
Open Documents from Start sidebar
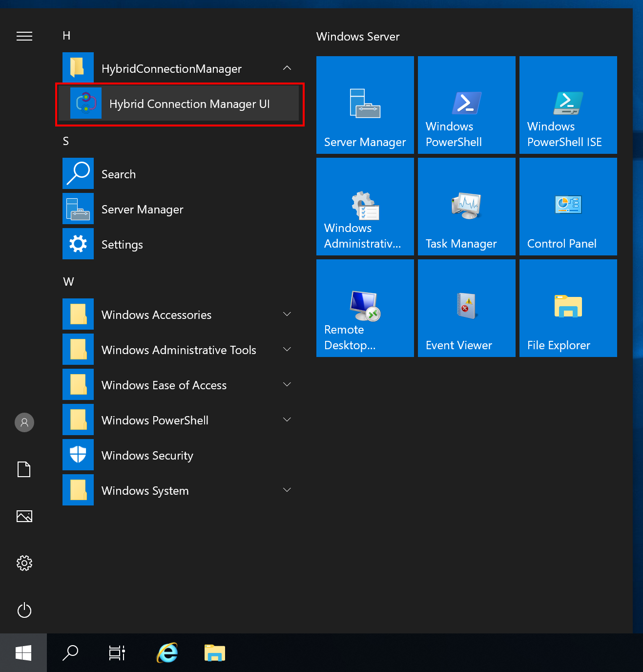[x=24, y=469]
